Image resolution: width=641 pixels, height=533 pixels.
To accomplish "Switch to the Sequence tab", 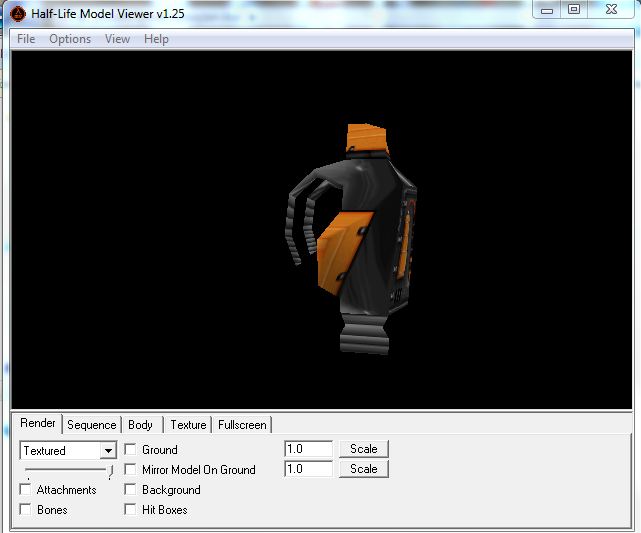I will 92,425.
